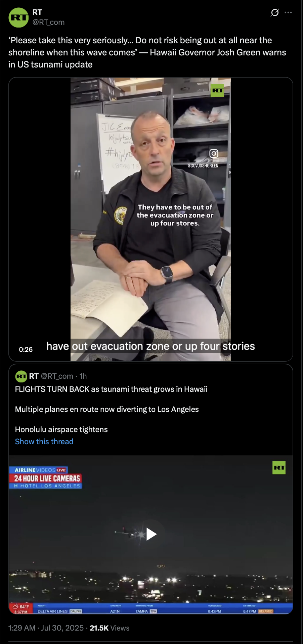303x644 pixels.
Task: Open the three-dot more options menu
Action: [x=288, y=12]
